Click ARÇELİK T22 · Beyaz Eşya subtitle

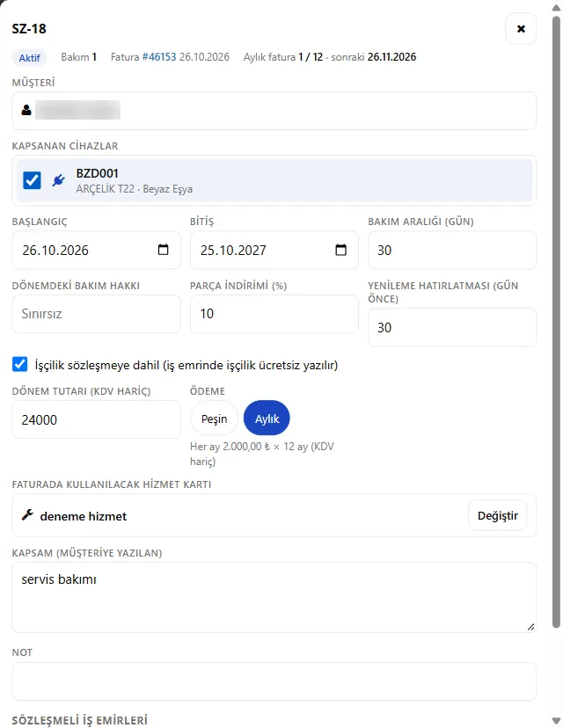[x=135, y=189]
